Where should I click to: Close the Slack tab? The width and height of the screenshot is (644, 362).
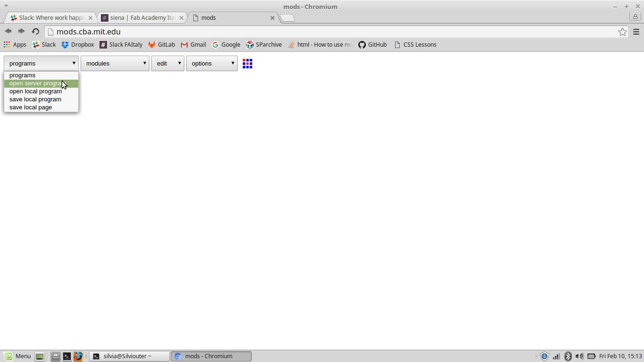pos(91,18)
